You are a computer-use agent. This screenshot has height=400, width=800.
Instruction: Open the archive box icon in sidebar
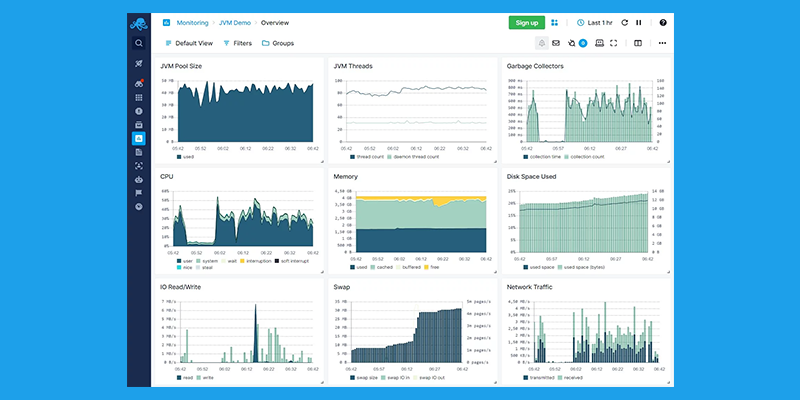click(x=139, y=125)
